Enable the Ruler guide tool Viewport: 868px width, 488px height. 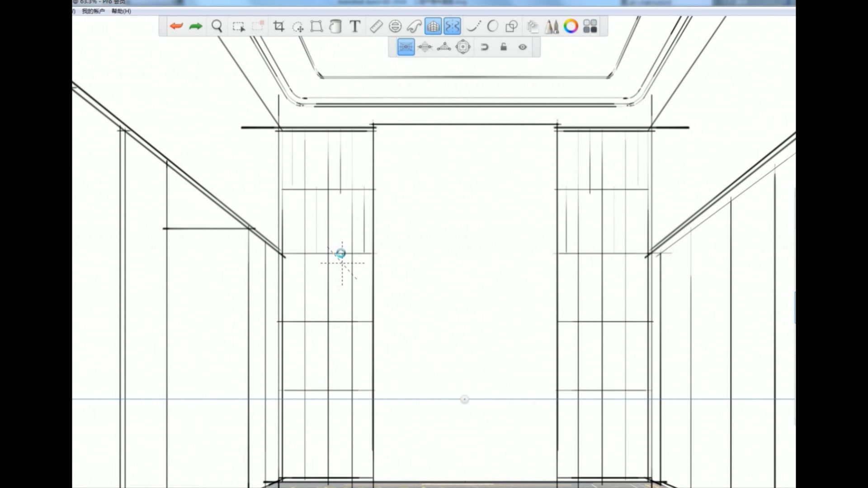[x=376, y=26]
